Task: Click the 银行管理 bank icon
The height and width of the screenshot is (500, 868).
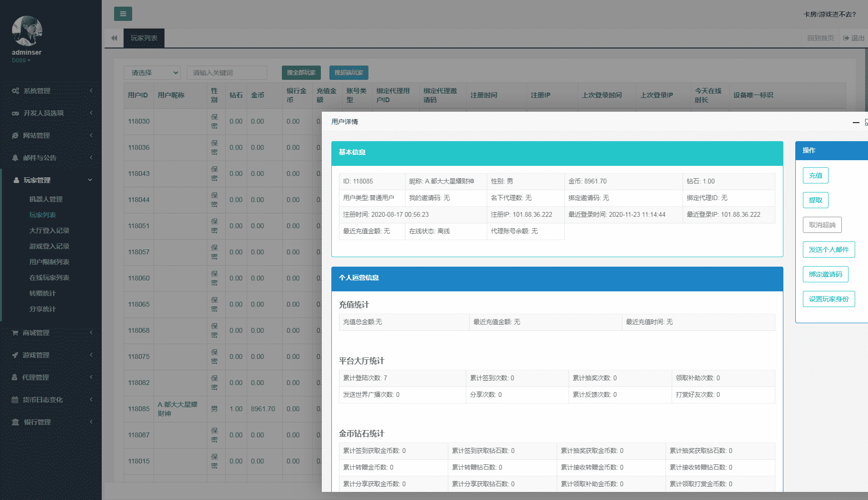Action: tap(15, 422)
